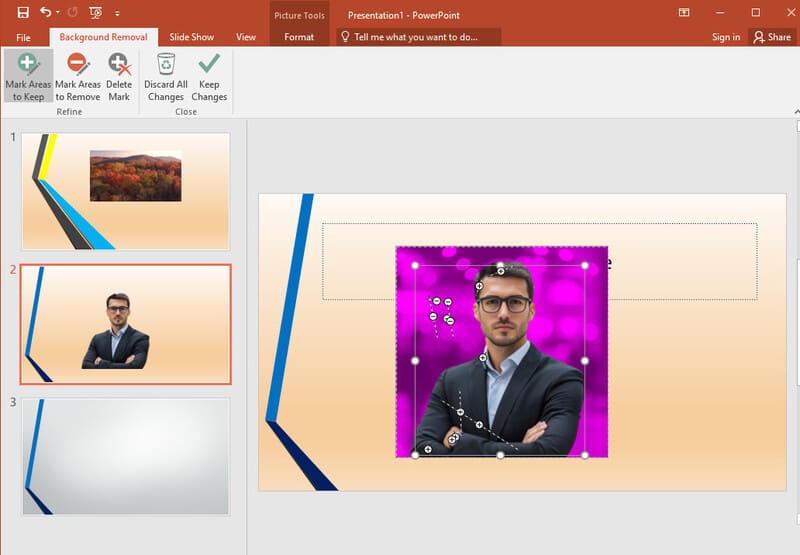Save the presentation from Quick Access Toolbar

(x=23, y=12)
